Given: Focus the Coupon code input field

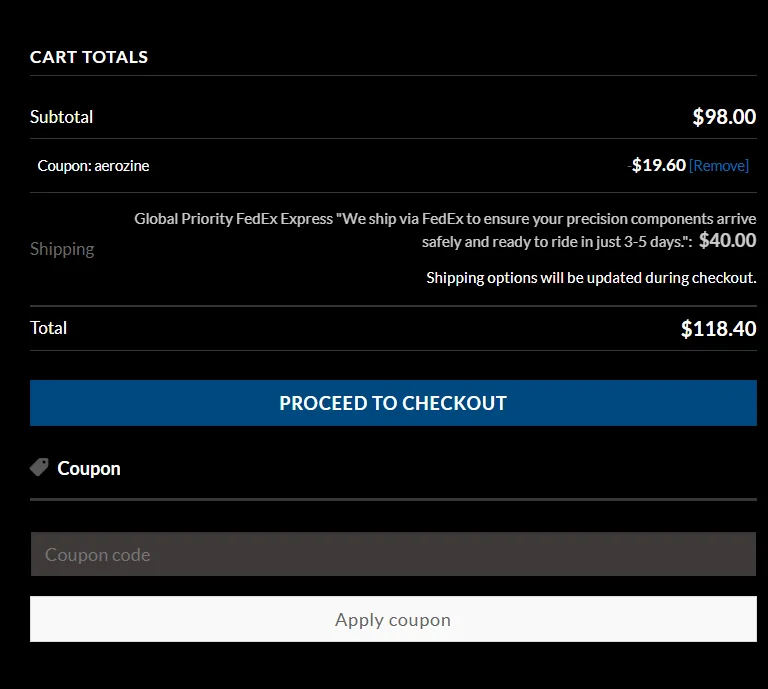Looking at the screenshot, I should pyautogui.click(x=393, y=554).
